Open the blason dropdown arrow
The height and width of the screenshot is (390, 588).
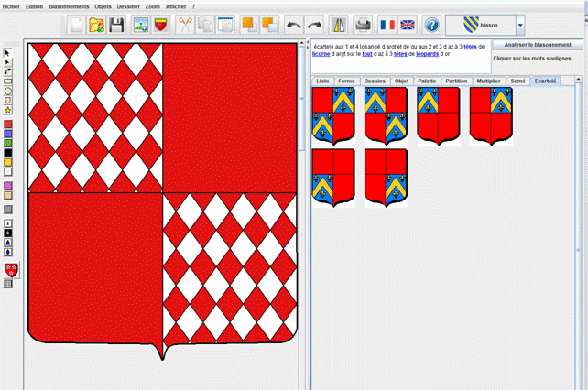[x=519, y=26]
